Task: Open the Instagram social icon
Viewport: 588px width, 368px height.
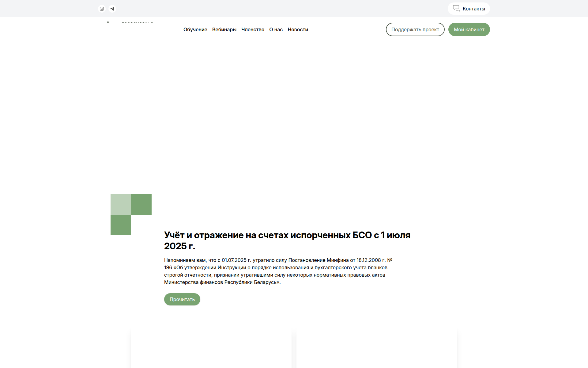Action: click(x=102, y=9)
